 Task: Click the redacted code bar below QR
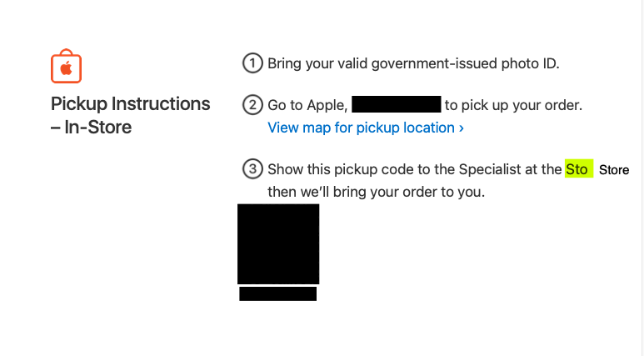click(278, 294)
